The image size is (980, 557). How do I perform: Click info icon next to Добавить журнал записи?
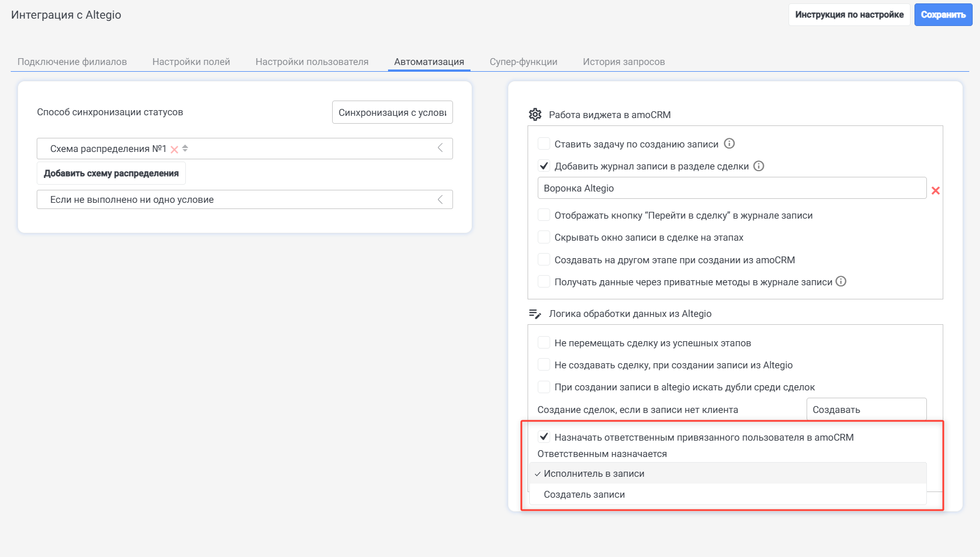[x=759, y=166]
